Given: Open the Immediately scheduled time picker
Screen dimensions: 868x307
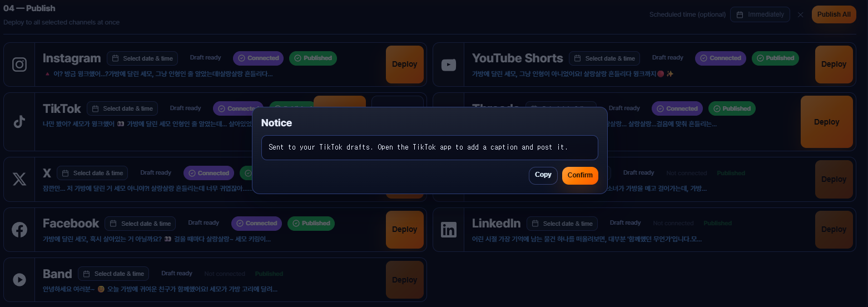Looking at the screenshot, I should pos(760,14).
